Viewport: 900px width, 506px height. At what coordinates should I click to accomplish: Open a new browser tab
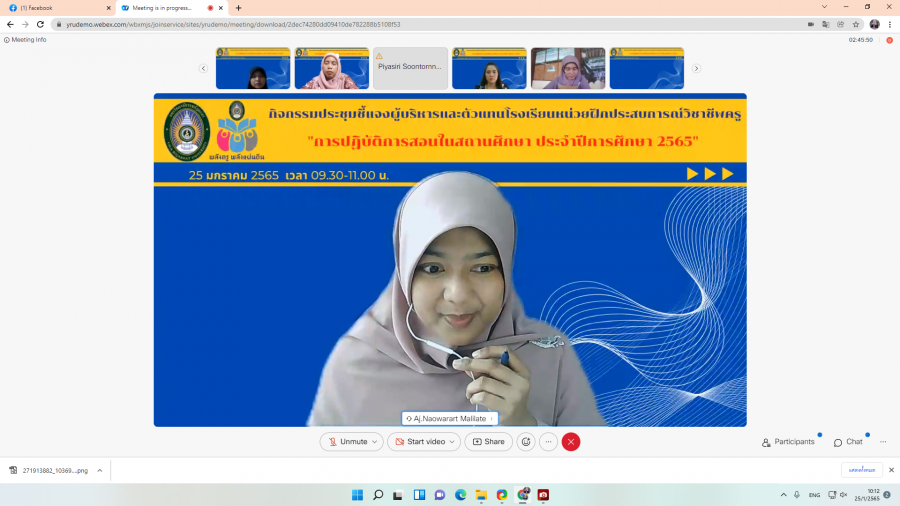238,8
